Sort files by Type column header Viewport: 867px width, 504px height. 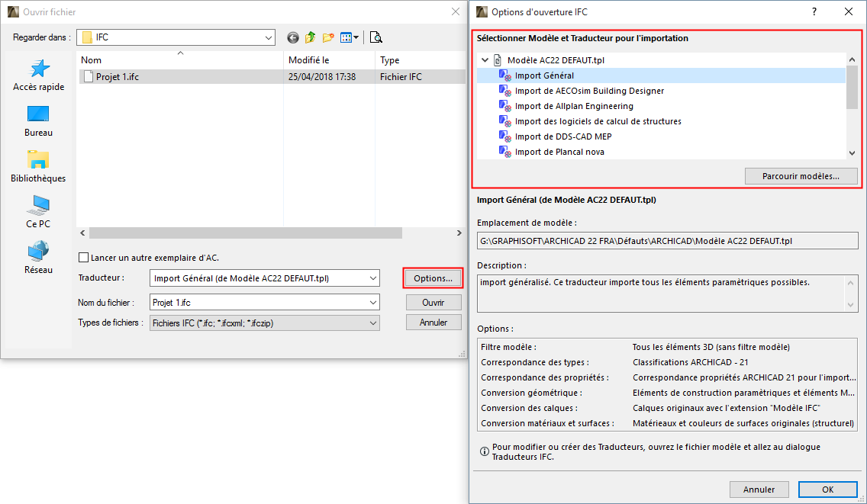421,59
